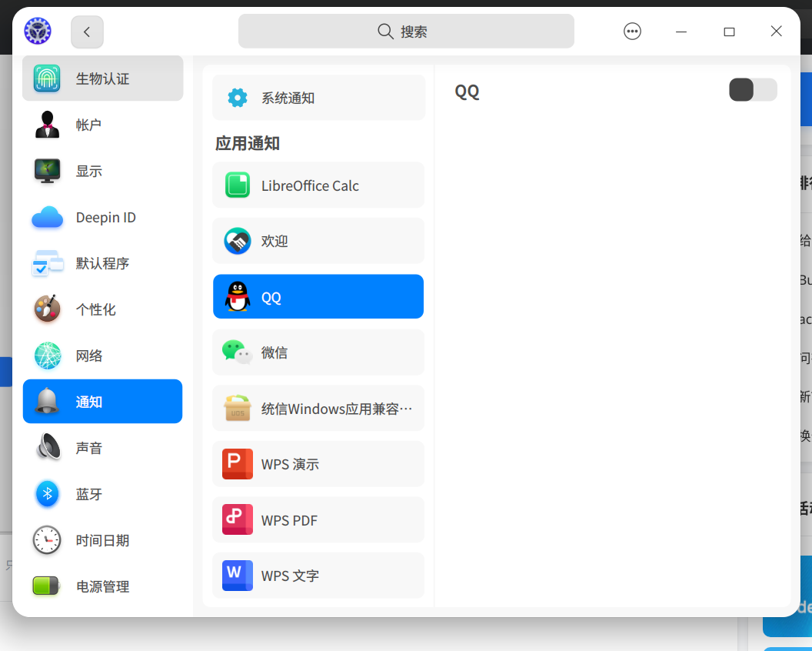Click the 统信Windows应用兼容 package icon
The width and height of the screenshot is (812, 651).
point(238,409)
